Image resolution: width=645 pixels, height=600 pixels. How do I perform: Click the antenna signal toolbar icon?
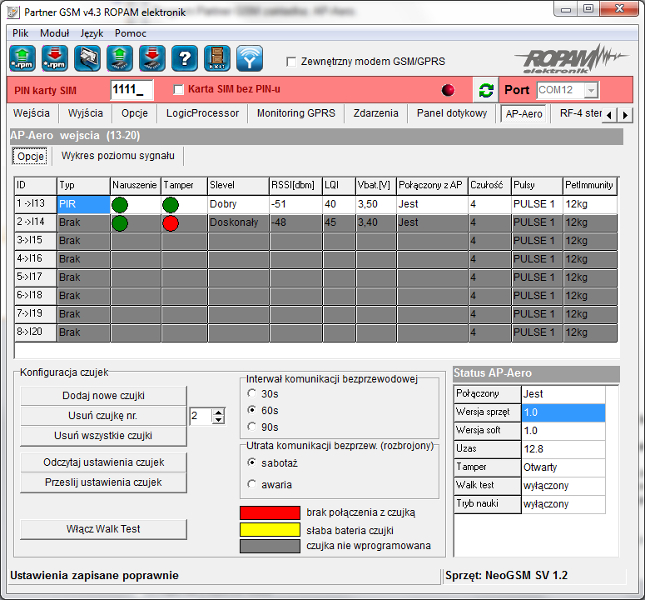point(249,59)
